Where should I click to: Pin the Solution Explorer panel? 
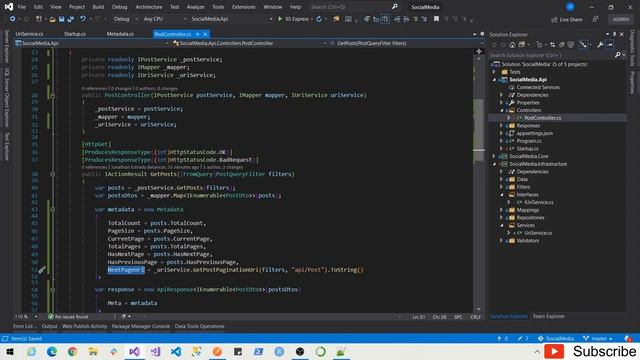(x=614, y=35)
